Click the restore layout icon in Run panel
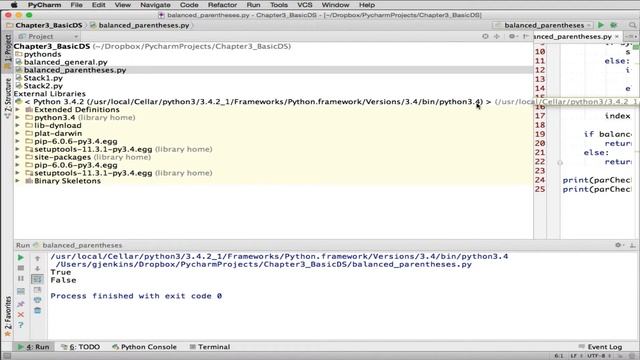This screenshot has height=360, width=640. click(20, 291)
